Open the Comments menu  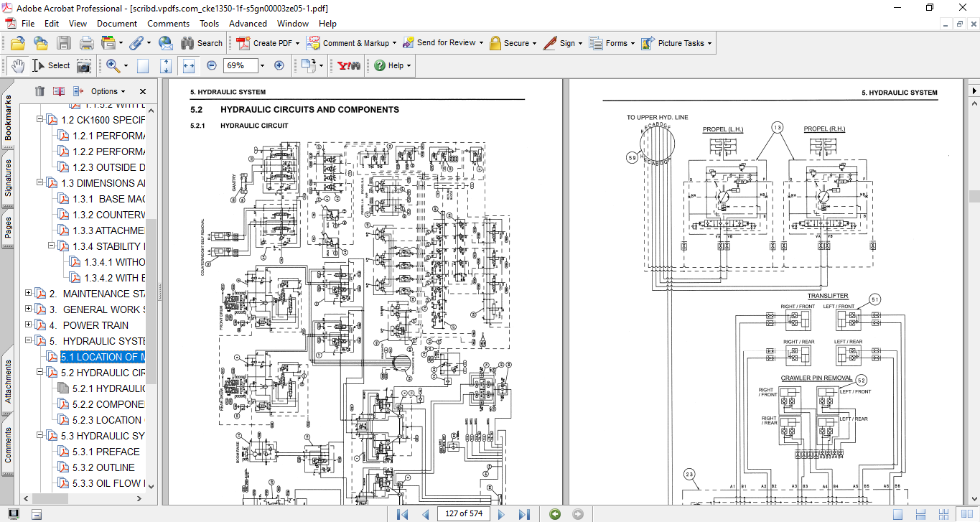168,23
